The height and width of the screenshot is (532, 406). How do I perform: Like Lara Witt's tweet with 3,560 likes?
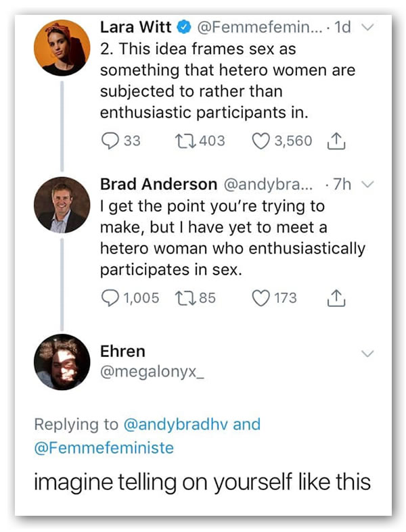(x=260, y=141)
